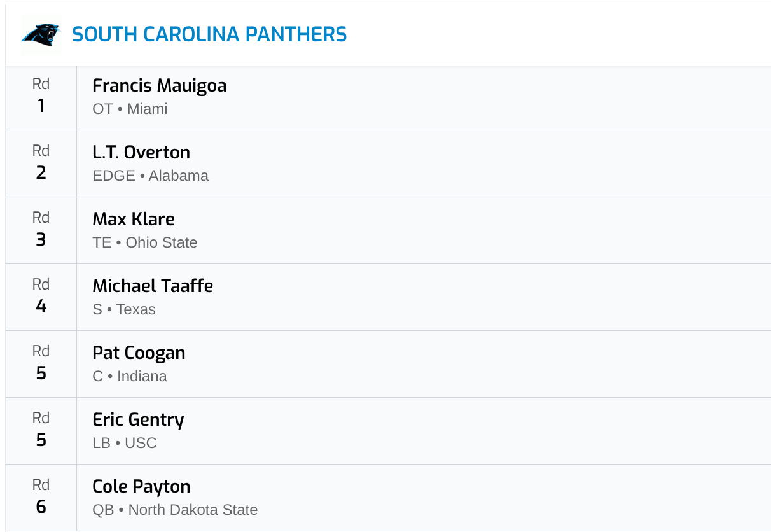Screen dimensions: 771x532
Task: Click on Max Klare's name
Action: (x=133, y=219)
